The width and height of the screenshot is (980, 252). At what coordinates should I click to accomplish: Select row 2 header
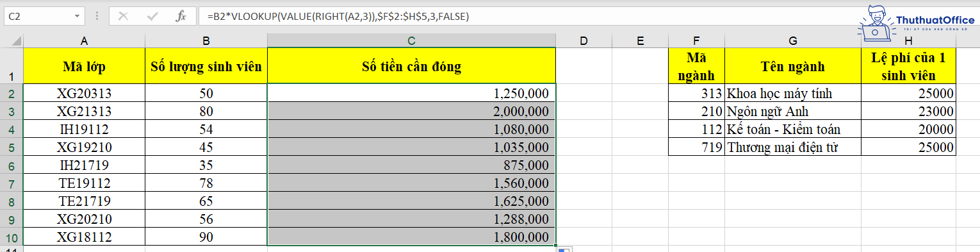point(12,93)
